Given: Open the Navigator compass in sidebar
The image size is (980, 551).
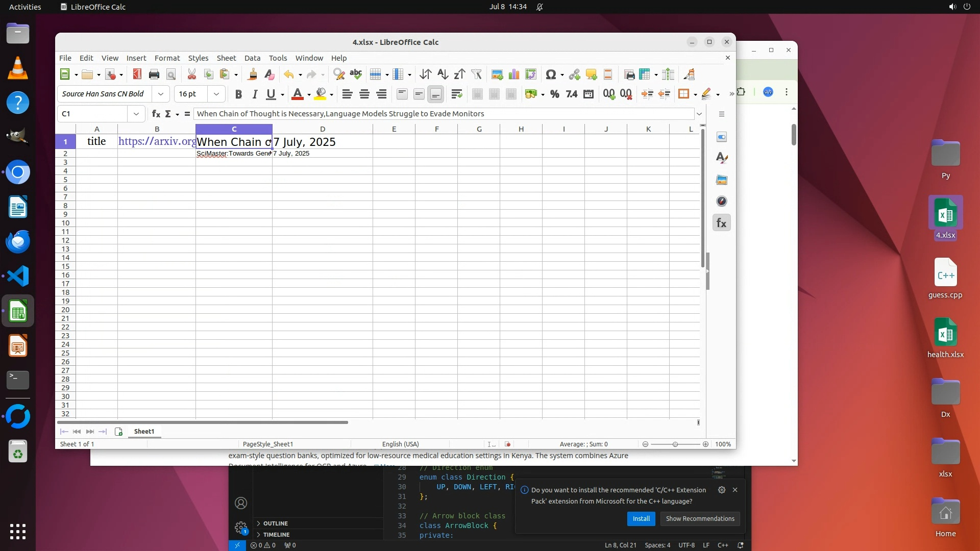Looking at the screenshot, I should (x=721, y=201).
